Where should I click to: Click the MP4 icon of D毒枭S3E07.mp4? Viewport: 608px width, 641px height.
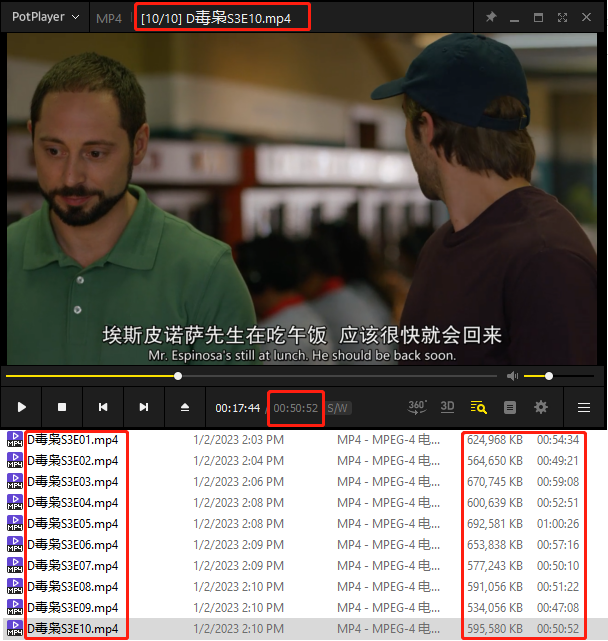point(15,566)
